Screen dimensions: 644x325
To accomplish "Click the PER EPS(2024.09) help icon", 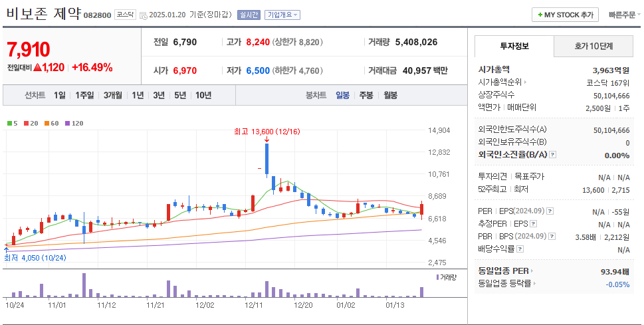I will pos(550,211).
